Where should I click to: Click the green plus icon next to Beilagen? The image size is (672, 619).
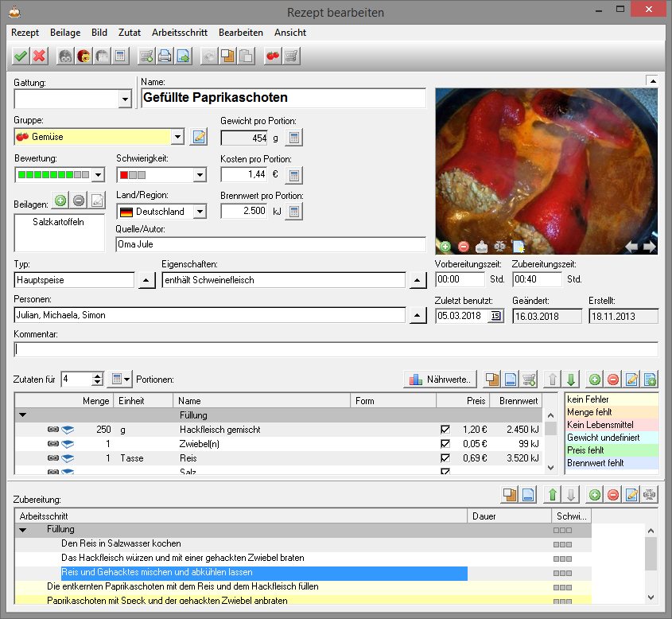pos(60,200)
